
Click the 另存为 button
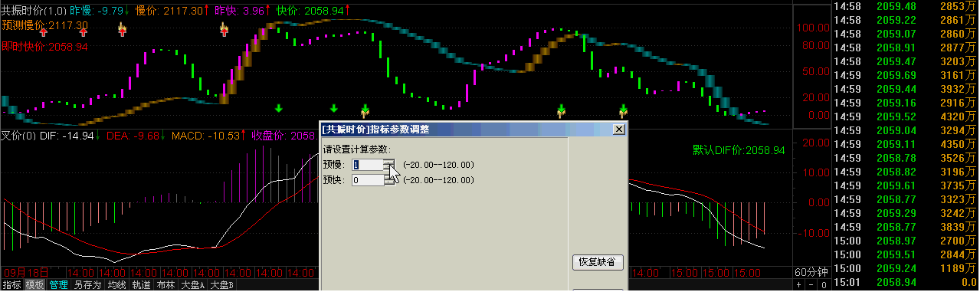click(87, 285)
